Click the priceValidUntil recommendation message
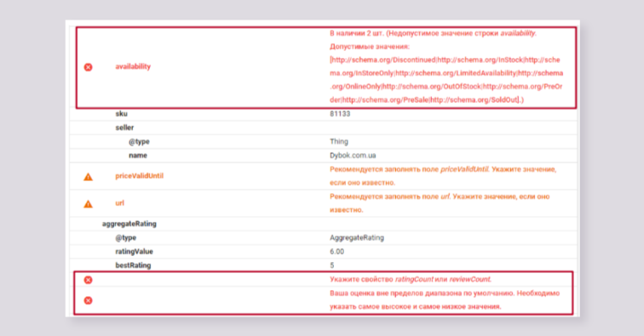Viewport: 644px width, 336px height. coord(443,175)
